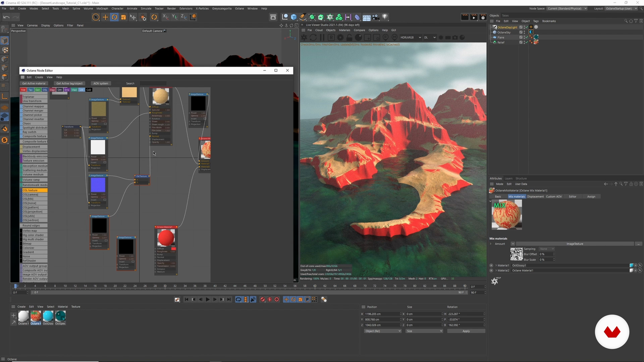
Task: Select the Move tool in top toolbar
Action: [105, 17]
